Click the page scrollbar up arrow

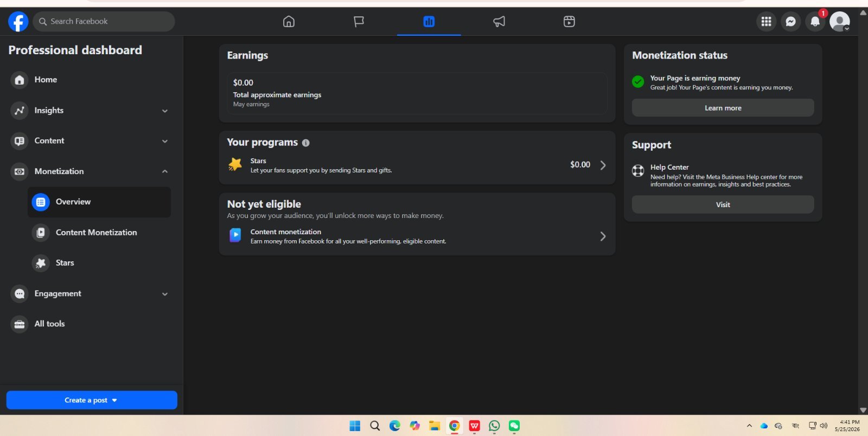pyautogui.click(x=863, y=12)
